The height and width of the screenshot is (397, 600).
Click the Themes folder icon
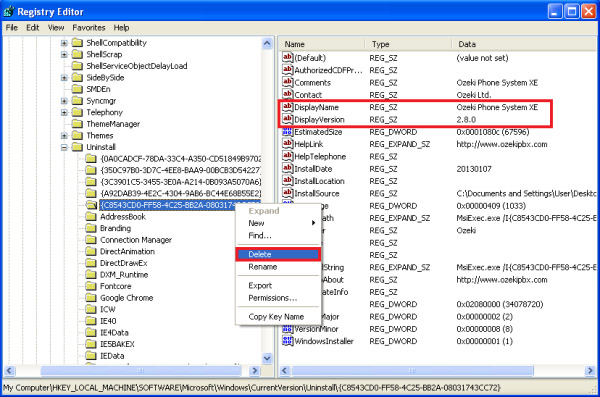click(x=78, y=136)
